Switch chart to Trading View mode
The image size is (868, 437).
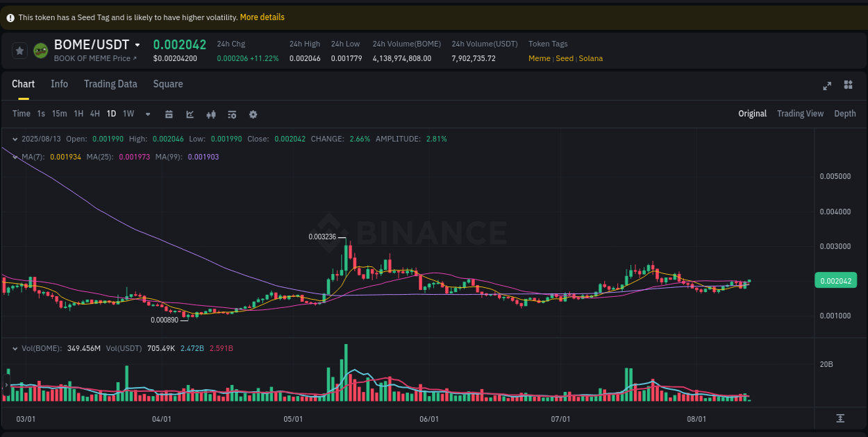coord(800,113)
